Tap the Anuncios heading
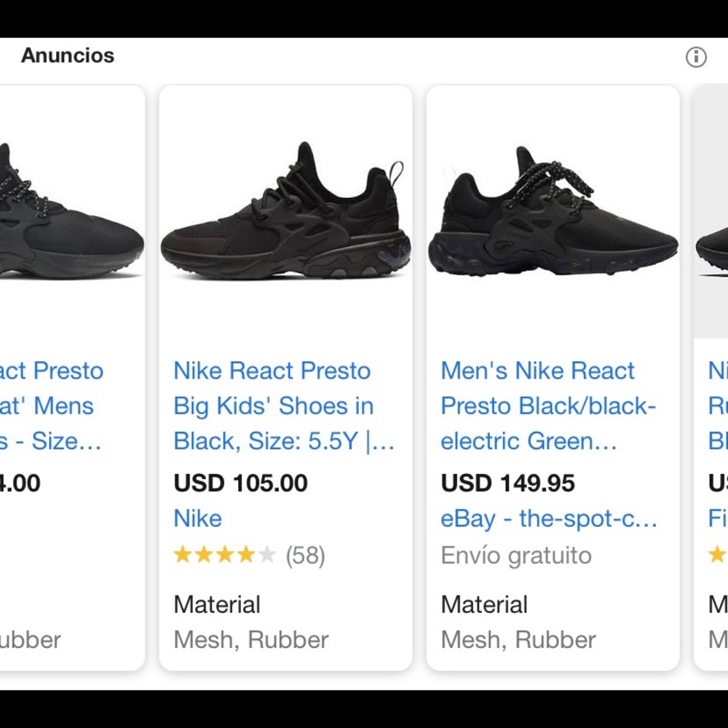This screenshot has height=728, width=728. pyautogui.click(x=68, y=56)
